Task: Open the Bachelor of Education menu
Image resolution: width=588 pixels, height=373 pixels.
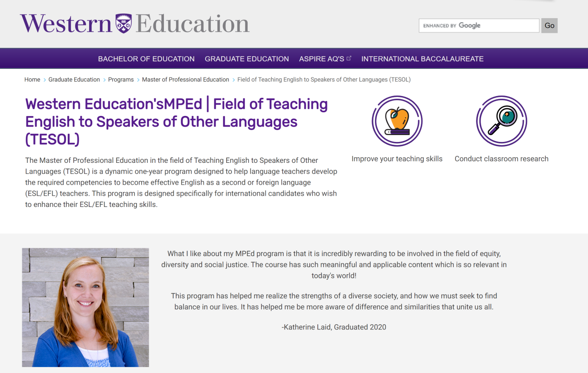Action: pos(146,59)
